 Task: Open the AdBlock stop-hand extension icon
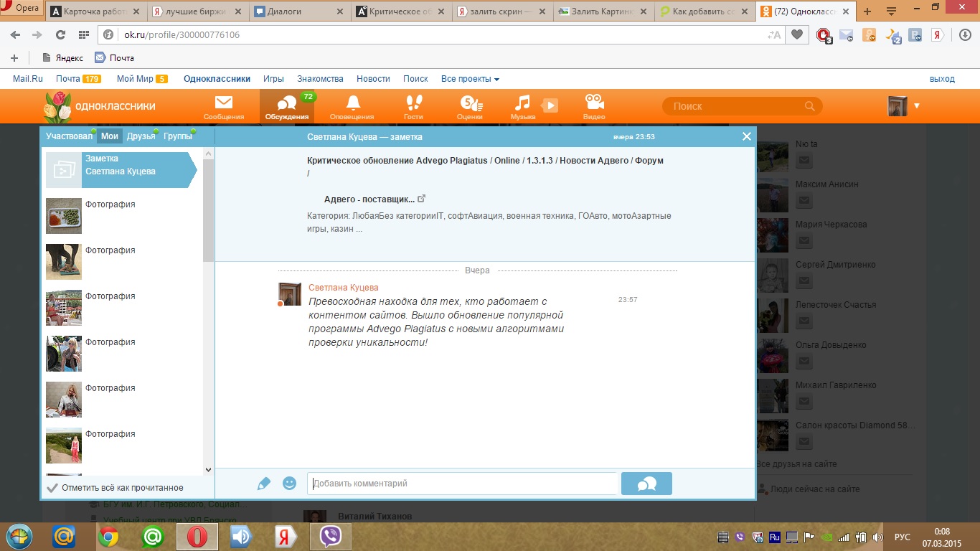824,35
